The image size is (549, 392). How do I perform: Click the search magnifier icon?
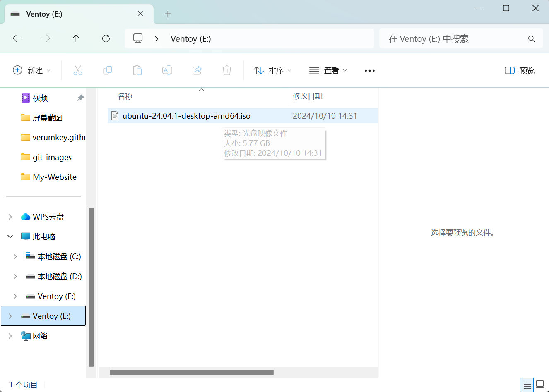[532, 39]
